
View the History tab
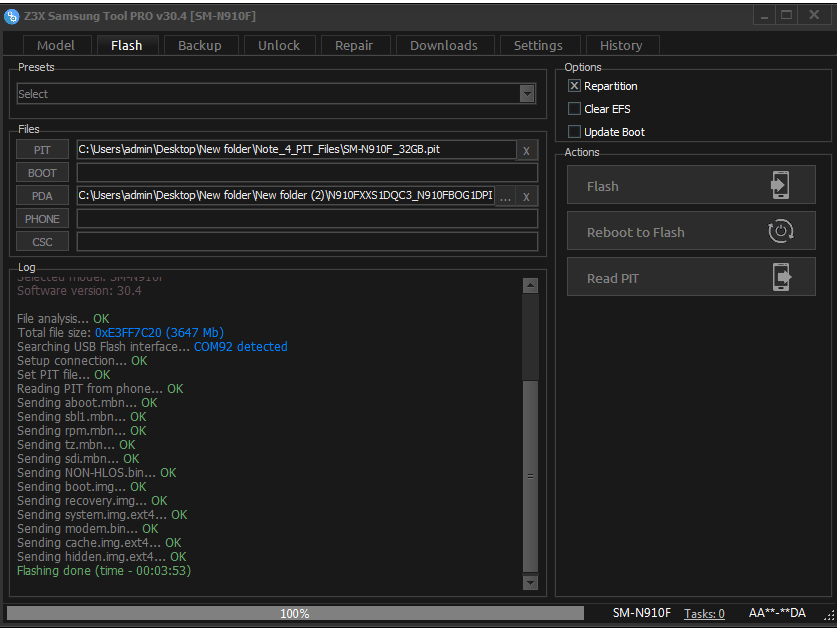pos(621,45)
